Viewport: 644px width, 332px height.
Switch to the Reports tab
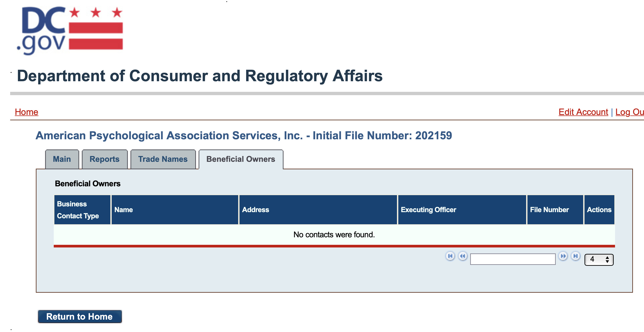pyautogui.click(x=105, y=159)
